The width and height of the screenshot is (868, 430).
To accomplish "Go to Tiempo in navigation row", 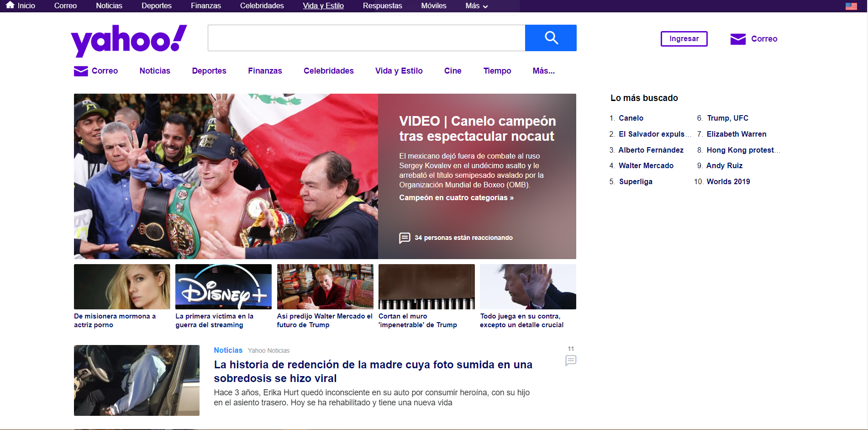I will click(497, 71).
